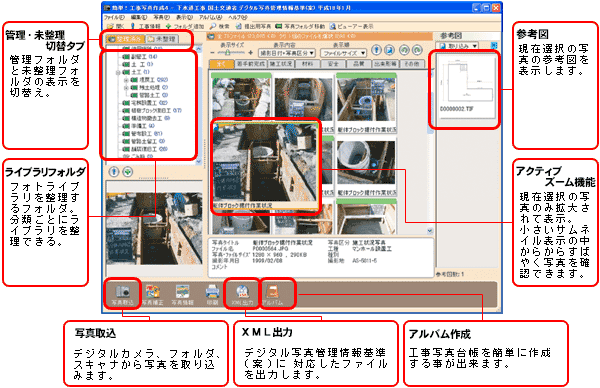600x388 pixels.
Task: Open the 撮影日付•写真区分 dropdown
Action: (287, 53)
